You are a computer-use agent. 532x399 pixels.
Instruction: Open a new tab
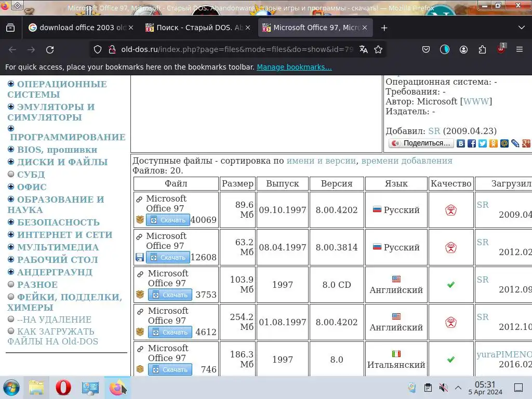[384, 28]
